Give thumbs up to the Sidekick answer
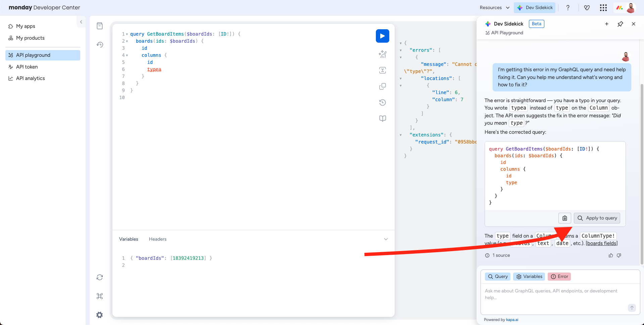The height and width of the screenshot is (325, 644). (x=611, y=255)
